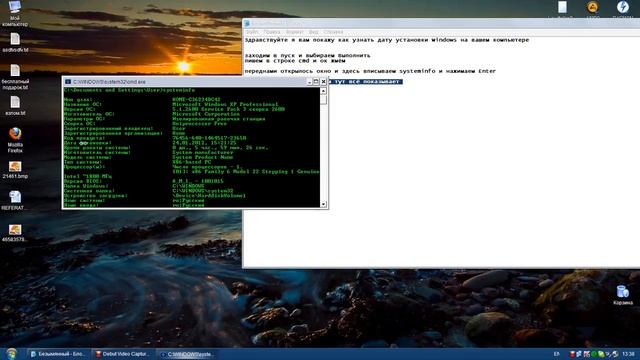640x360 pixels.
Task: Select the text file just above Mozilla Firefox
Action: [15, 106]
